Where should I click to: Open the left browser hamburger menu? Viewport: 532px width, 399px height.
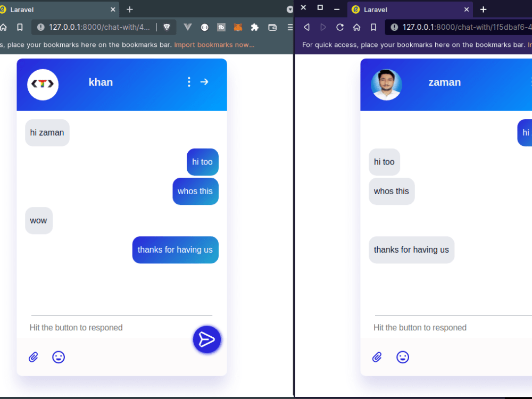coord(290,27)
